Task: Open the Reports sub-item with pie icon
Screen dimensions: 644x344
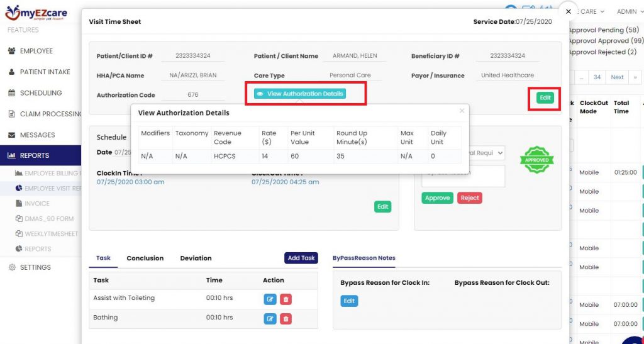Action: [x=33, y=249]
